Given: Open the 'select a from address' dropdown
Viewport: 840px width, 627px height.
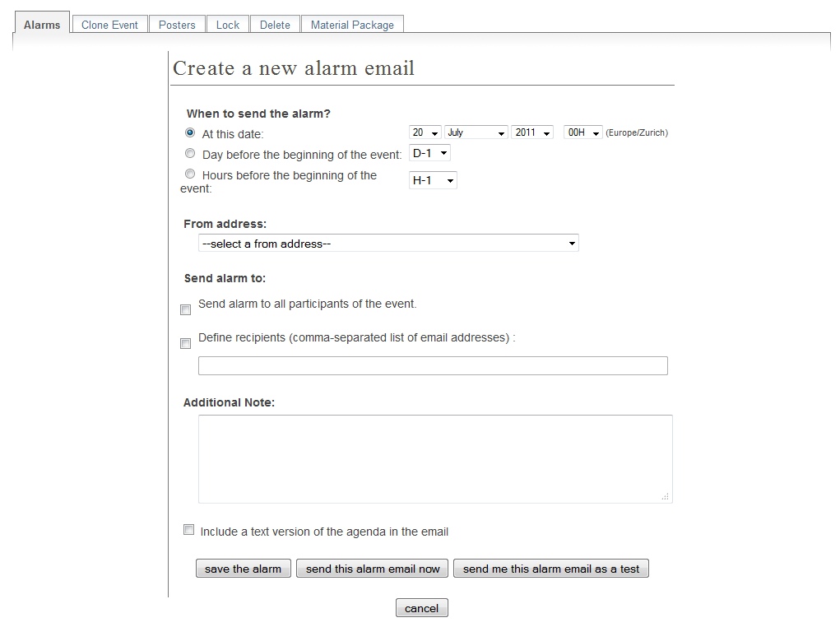Looking at the screenshot, I should [388, 244].
